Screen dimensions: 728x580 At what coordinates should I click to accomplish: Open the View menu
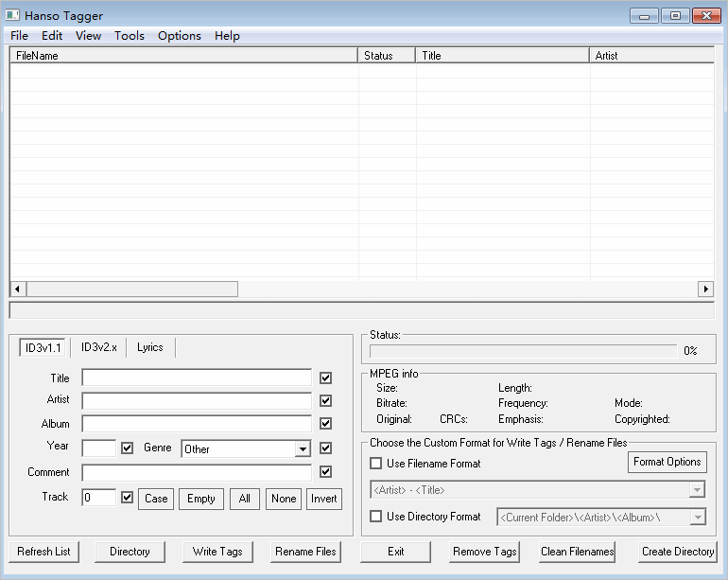coord(88,36)
